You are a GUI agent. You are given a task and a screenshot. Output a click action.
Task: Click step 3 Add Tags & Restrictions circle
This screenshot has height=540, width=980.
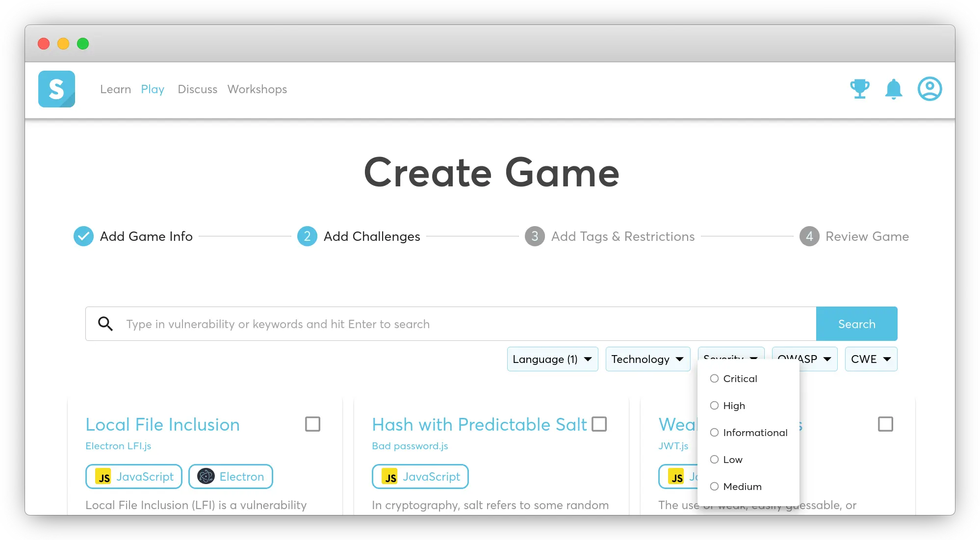(535, 236)
